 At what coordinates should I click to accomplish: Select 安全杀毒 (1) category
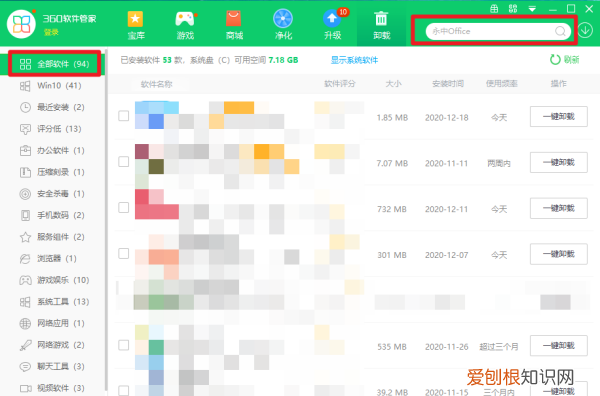[52, 194]
